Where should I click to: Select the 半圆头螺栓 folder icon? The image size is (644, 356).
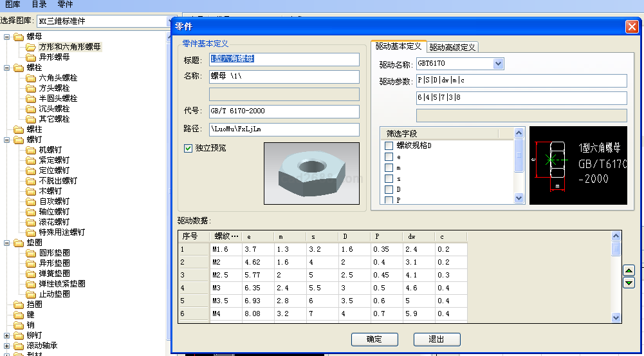[x=31, y=98]
